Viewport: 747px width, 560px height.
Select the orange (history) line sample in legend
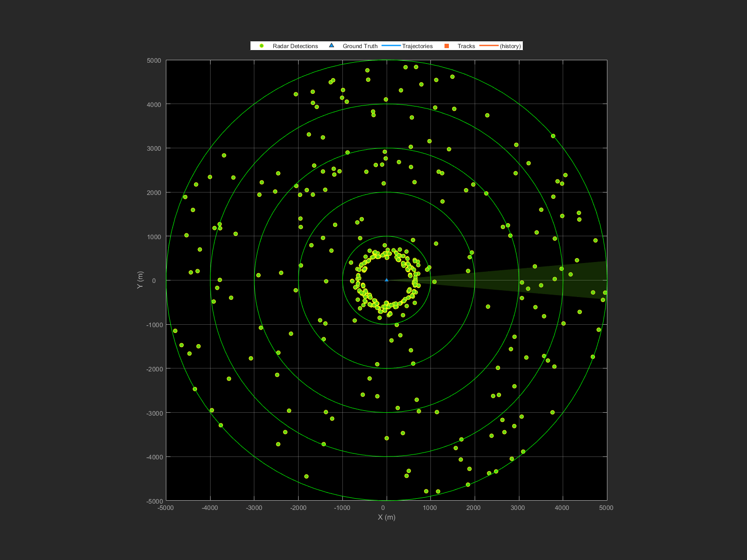(x=489, y=46)
